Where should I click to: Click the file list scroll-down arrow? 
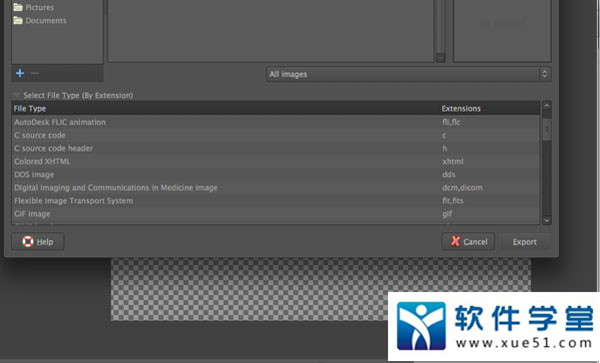(x=546, y=220)
